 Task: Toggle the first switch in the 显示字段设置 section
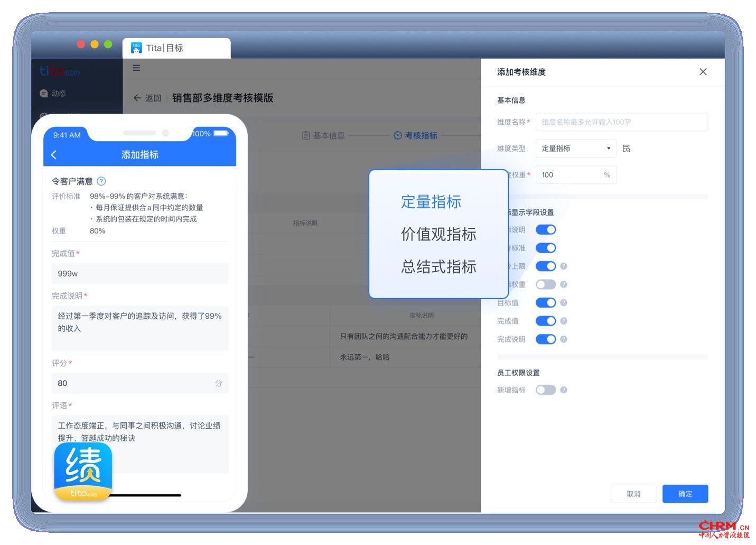click(x=546, y=230)
